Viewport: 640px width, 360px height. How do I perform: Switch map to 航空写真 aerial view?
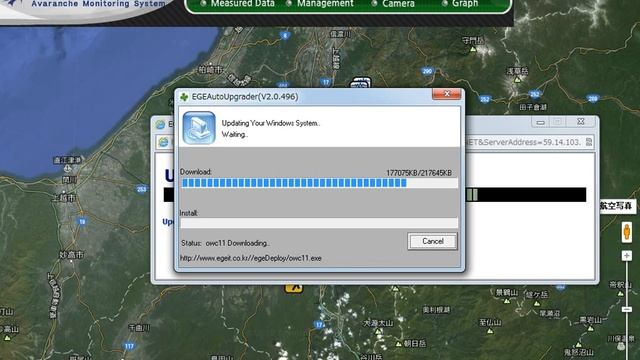[x=616, y=206]
